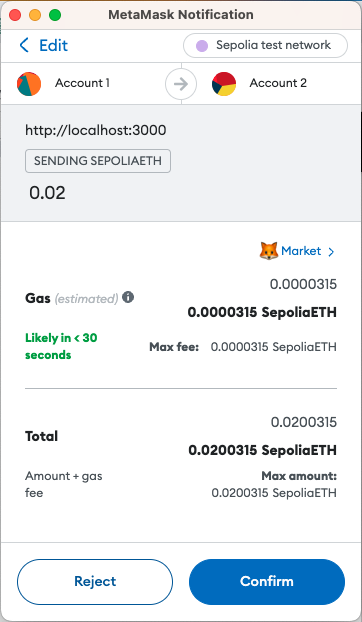The height and width of the screenshot is (622, 362).
Task: Click the 0.02 amount value
Action: (47, 193)
